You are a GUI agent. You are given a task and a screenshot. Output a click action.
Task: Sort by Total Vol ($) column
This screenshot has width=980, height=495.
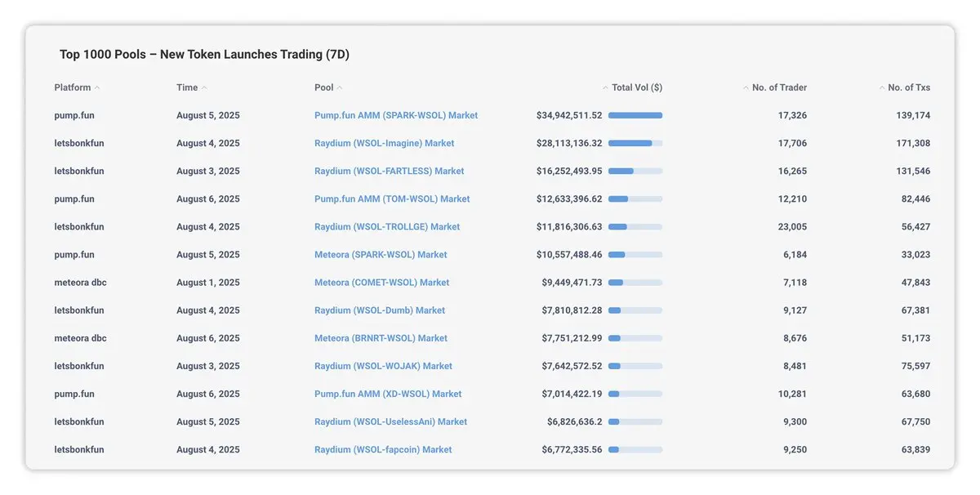632,87
